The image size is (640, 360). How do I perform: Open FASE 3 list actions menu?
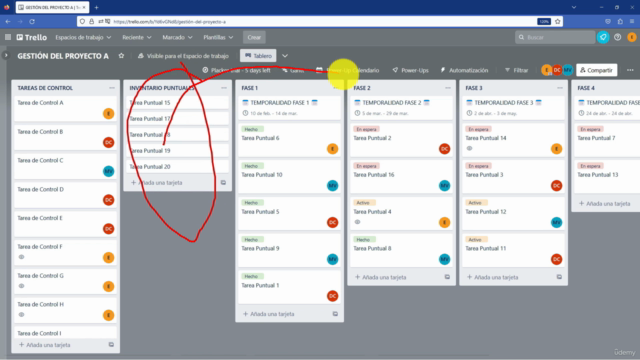point(560,88)
